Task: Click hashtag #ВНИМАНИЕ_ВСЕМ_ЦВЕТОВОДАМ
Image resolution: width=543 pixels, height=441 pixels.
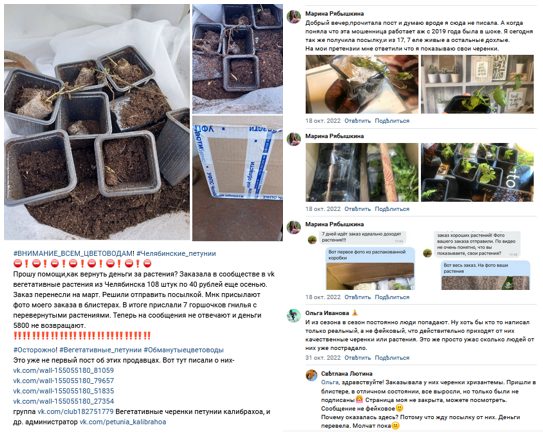Action: click(x=73, y=253)
